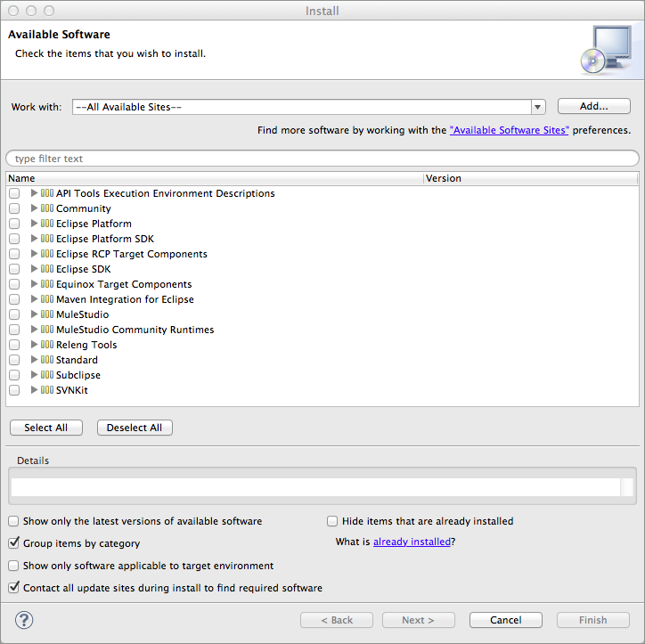Click the category icon beside Maven Integration for Eclipse
The image size is (645, 644).
coord(47,299)
